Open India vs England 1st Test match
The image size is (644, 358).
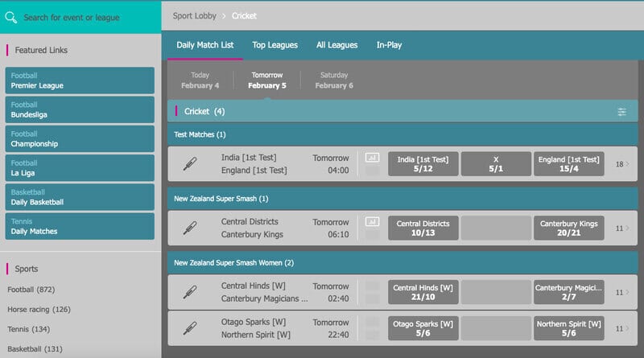[254, 164]
